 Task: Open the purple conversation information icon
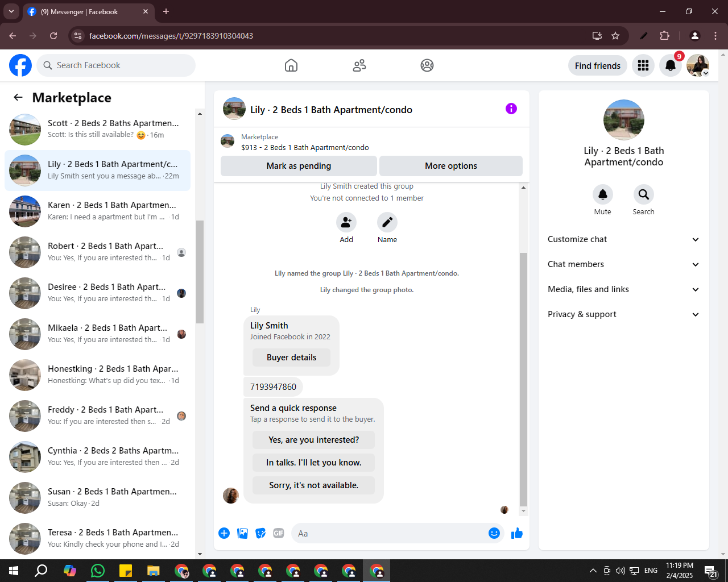tap(511, 109)
